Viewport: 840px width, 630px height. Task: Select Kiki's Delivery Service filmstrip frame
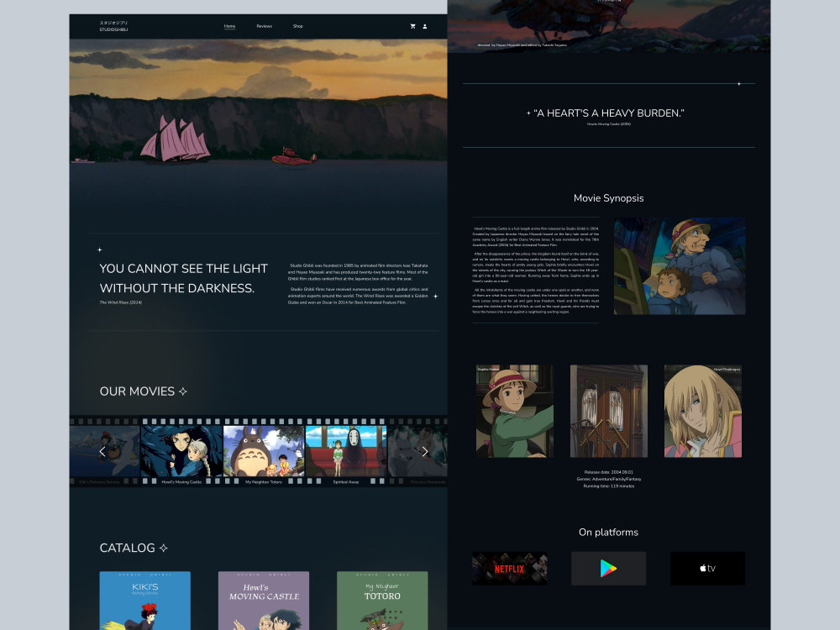tap(104, 451)
